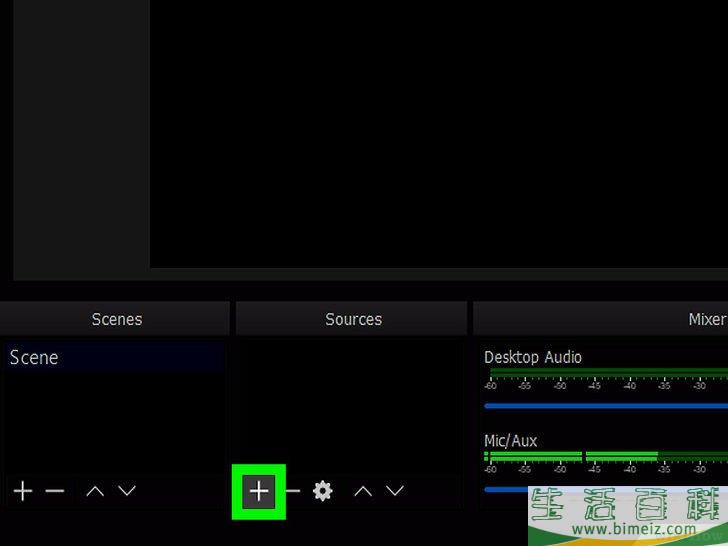
Task: Remove the selected source with the minus icon
Action: (292, 491)
